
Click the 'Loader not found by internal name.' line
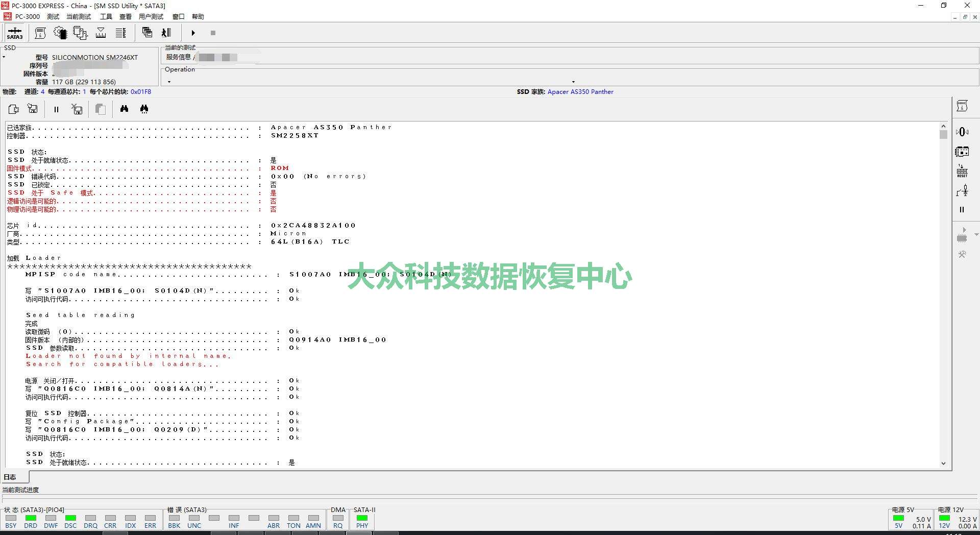(128, 356)
